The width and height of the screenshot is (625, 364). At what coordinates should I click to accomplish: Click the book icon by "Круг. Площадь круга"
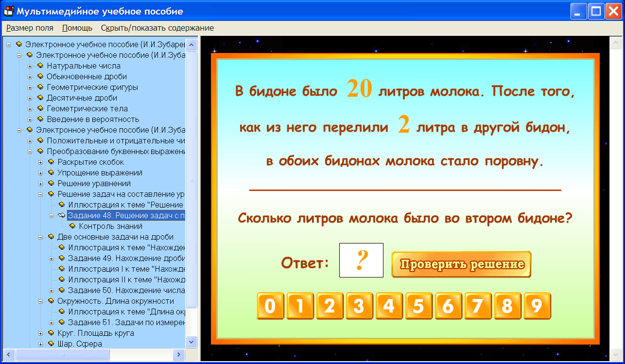tap(51, 333)
